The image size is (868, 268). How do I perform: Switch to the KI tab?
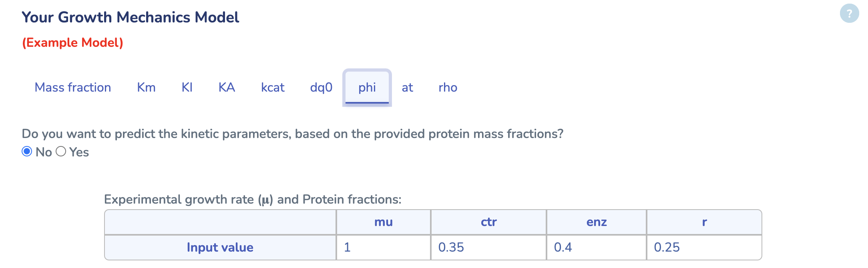[187, 88]
